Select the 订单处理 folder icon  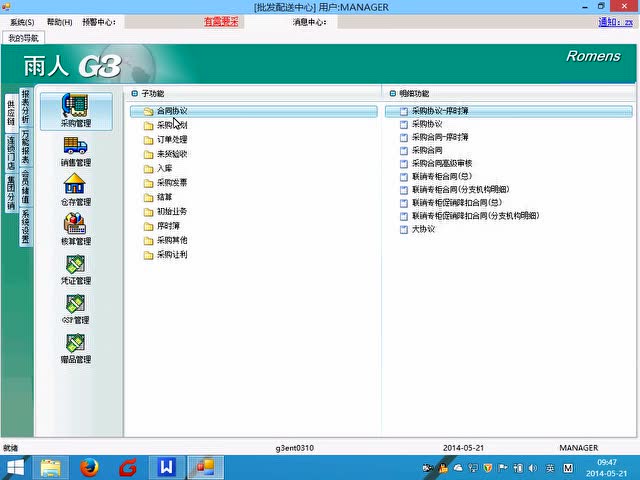[149, 140]
